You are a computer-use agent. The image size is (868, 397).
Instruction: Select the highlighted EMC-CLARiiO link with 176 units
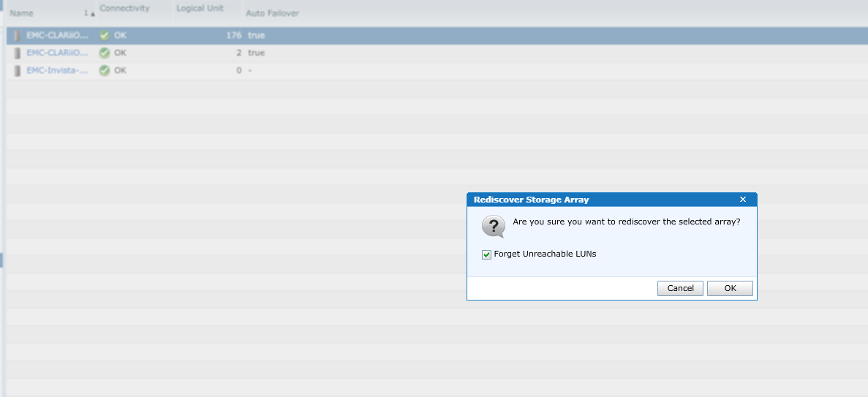[x=58, y=35]
